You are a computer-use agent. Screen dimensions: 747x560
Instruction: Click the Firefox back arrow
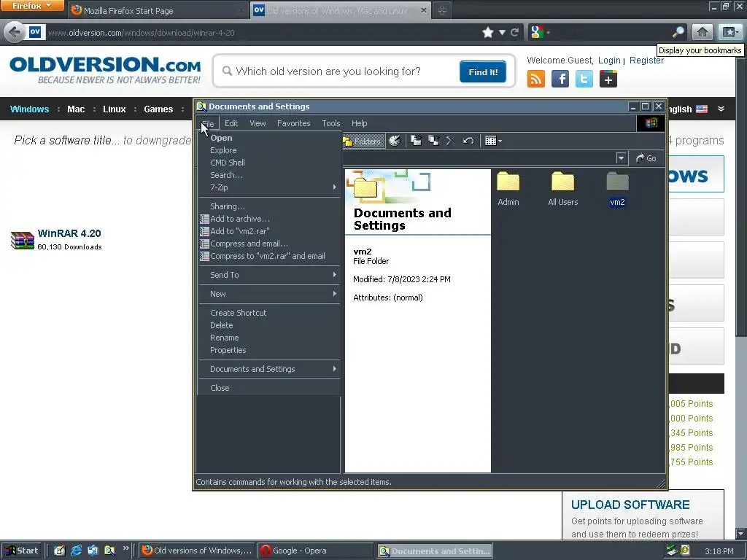[x=14, y=32]
